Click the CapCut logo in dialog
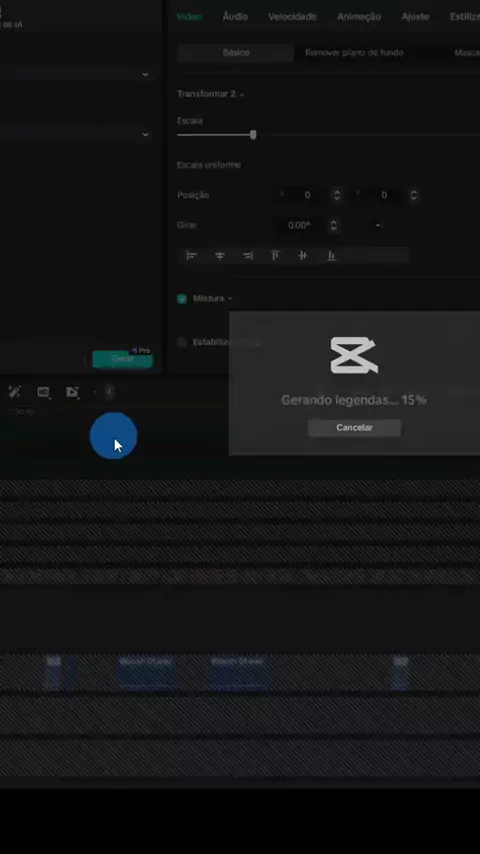Screen dimensions: 480x854 point(354,355)
